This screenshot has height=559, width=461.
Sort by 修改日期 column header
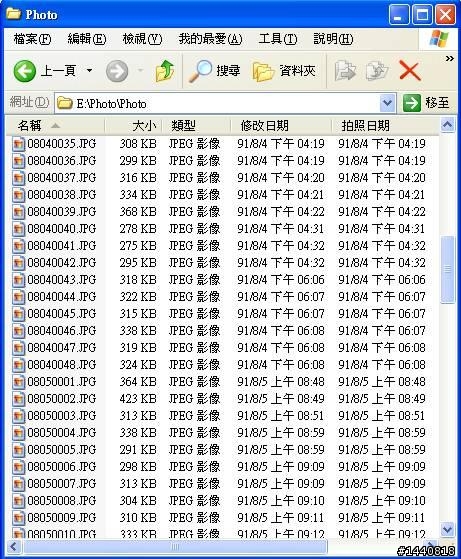[281, 125]
